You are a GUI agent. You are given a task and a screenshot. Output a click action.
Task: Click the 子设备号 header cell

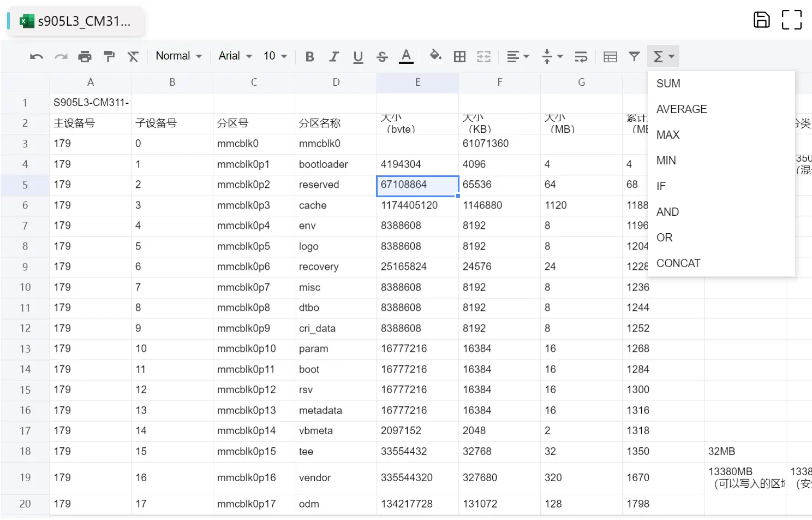(x=172, y=123)
